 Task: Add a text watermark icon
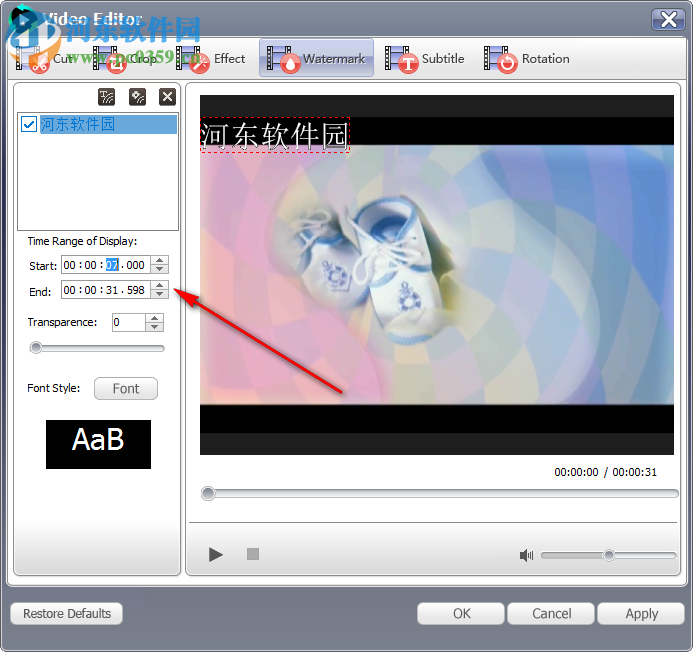[x=107, y=97]
